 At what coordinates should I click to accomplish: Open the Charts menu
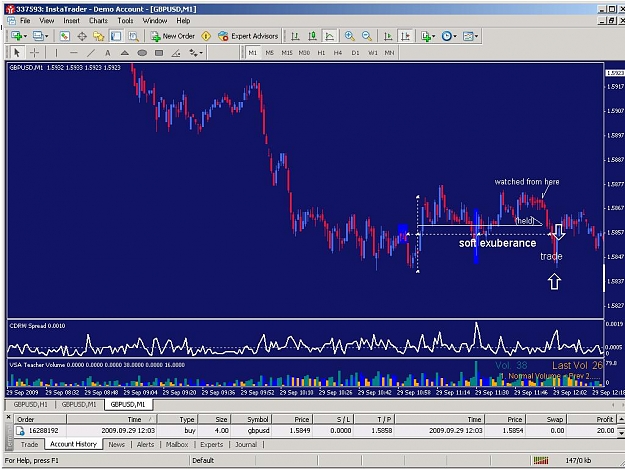point(98,21)
